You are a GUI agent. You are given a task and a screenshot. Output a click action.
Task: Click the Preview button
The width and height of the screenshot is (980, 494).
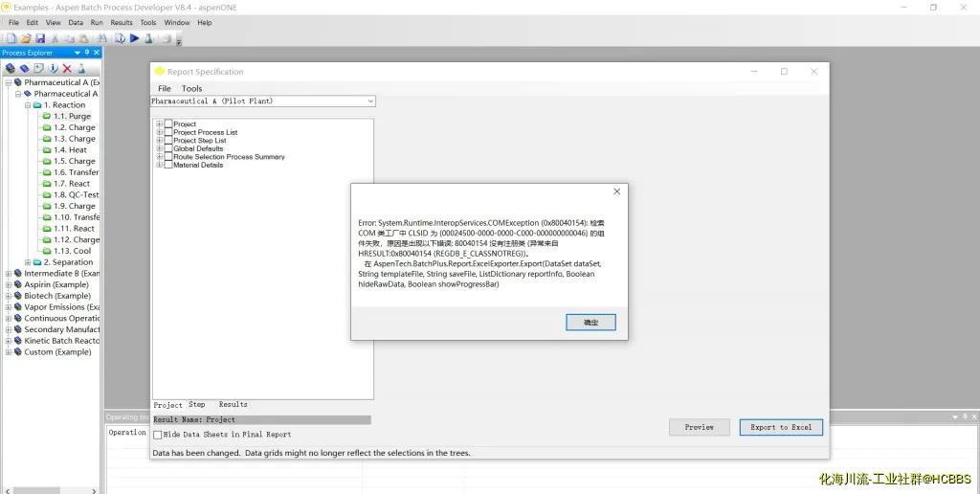tap(700, 427)
